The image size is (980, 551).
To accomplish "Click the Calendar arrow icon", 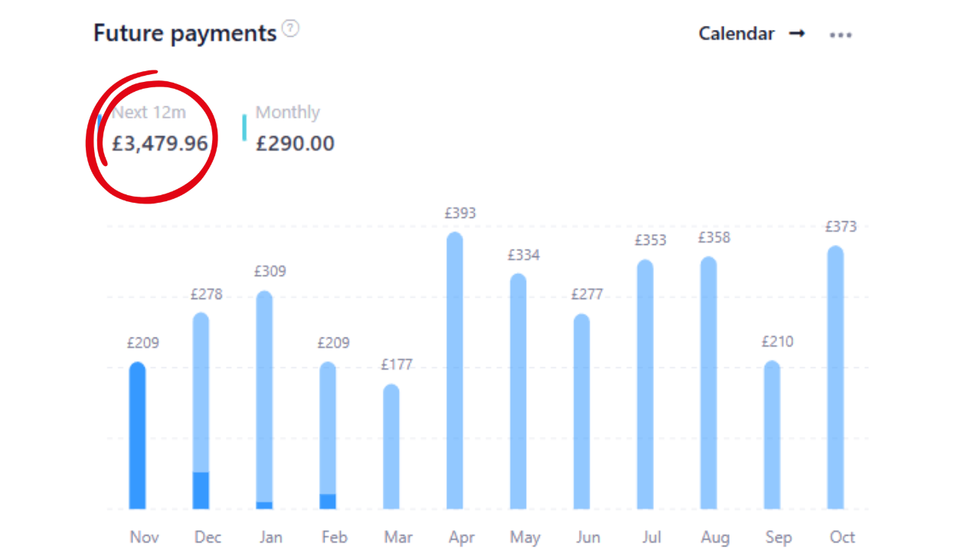I will (x=797, y=34).
